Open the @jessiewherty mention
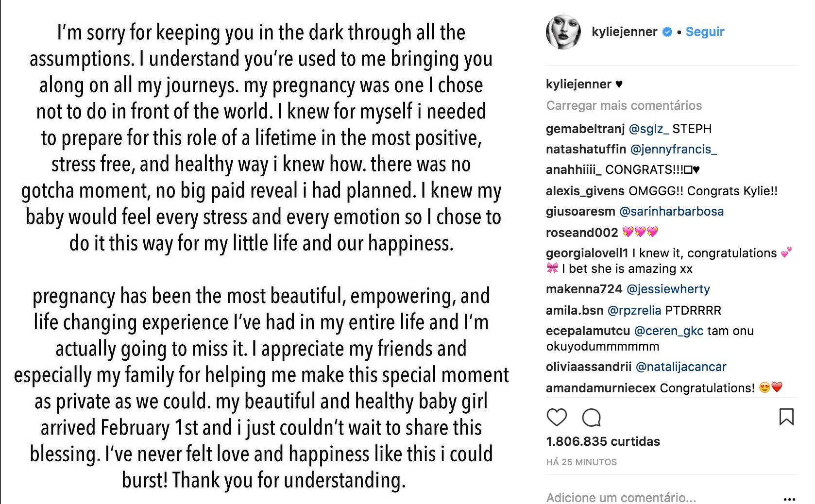The width and height of the screenshot is (815, 504). [668, 289]
